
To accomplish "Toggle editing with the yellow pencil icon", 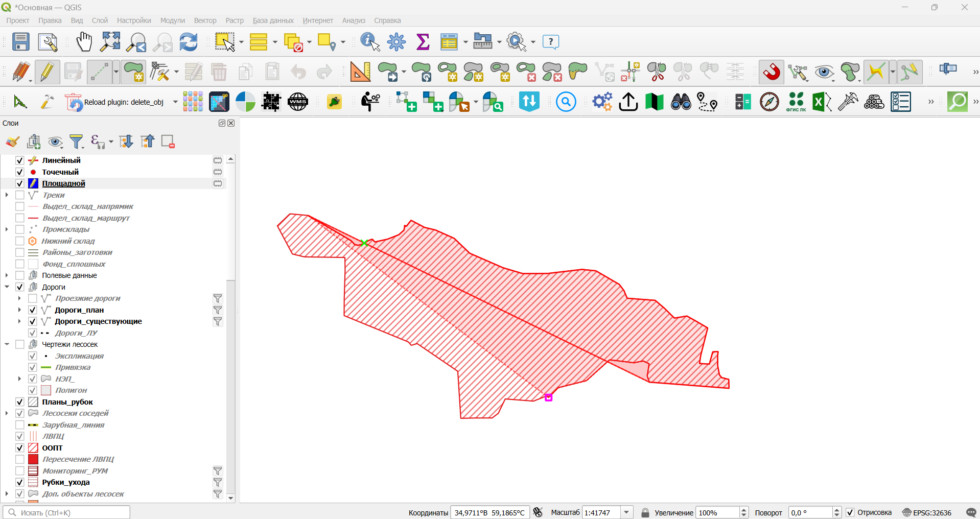I will coord(47,72).
